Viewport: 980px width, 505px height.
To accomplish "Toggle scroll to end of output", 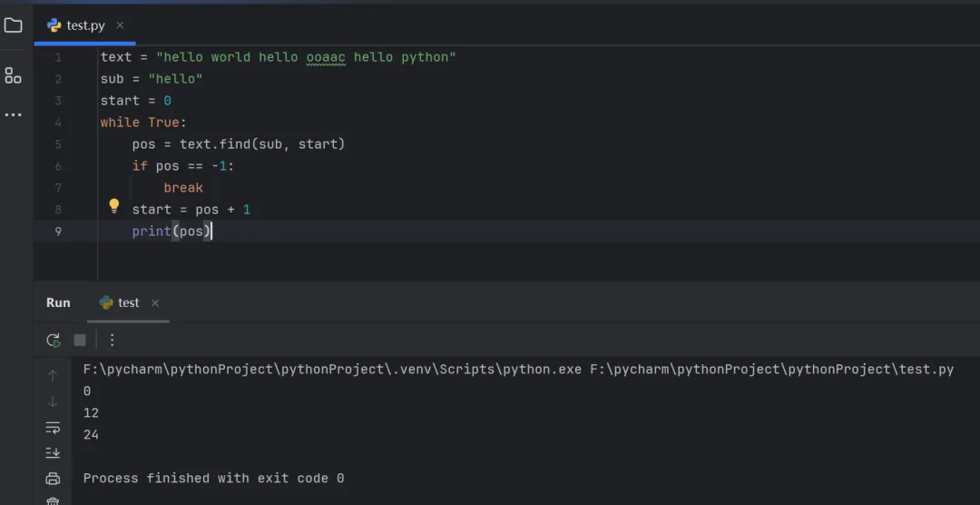I will [x=53, y=452].
